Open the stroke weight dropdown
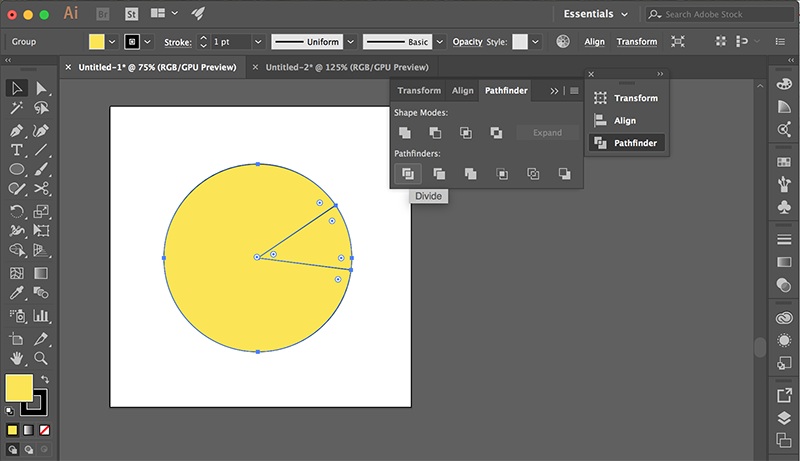This screenshot has height=461, width=800. pos(258,42)
